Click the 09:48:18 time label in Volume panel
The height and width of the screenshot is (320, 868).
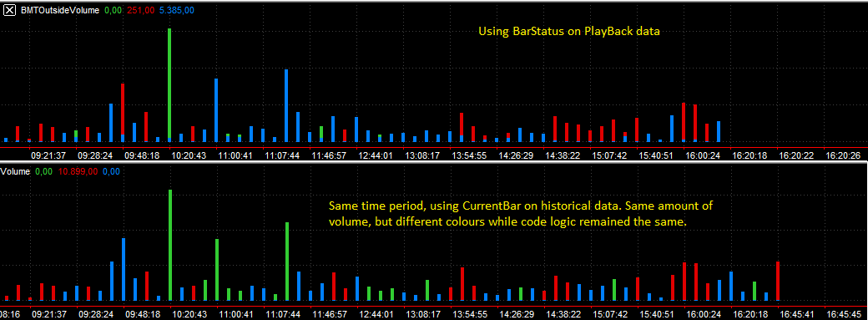(142, 314)
